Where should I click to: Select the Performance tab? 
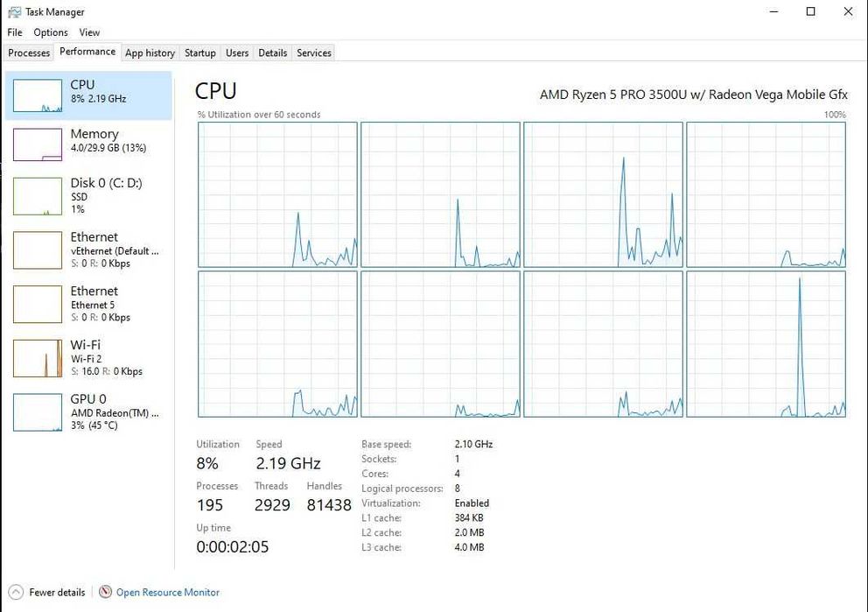pos(87,52)
